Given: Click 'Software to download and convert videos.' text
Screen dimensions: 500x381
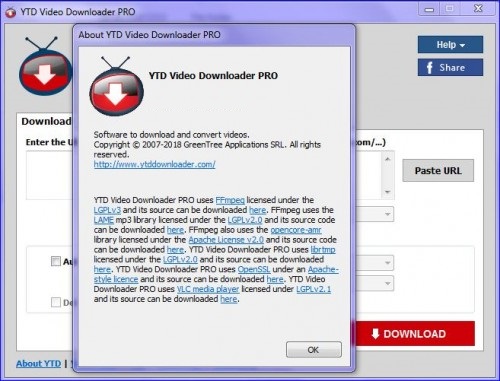Looking at the screenshot, I should pyautogui.click(x=172, y=135).
